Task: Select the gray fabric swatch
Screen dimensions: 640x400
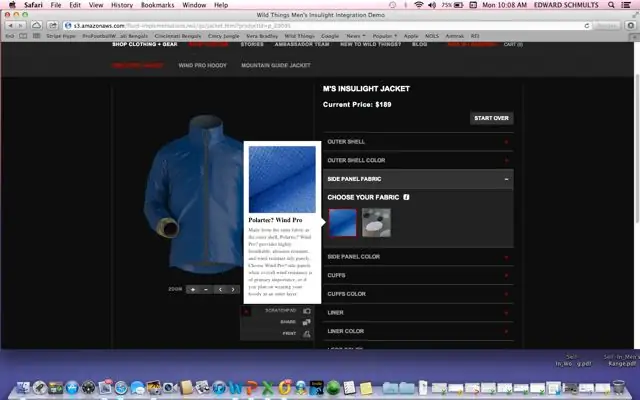Action: pyautogui.click(x=376, y=223)
